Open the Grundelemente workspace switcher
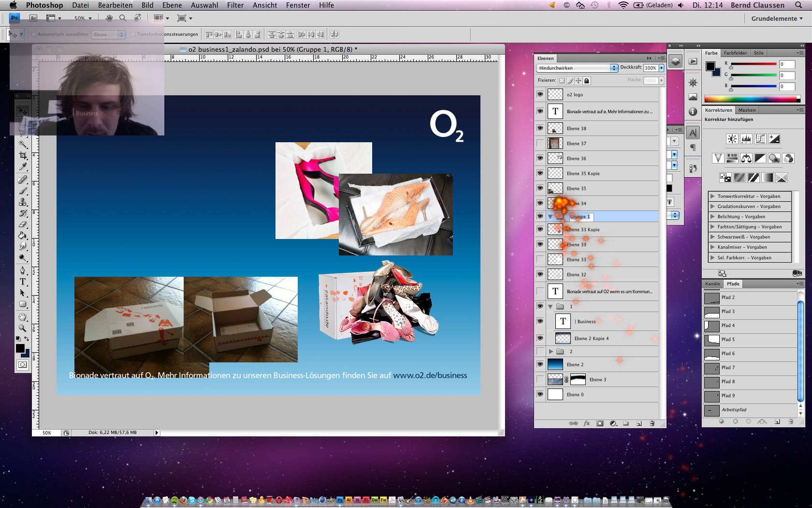812x508 pixels. click(777, 18)
